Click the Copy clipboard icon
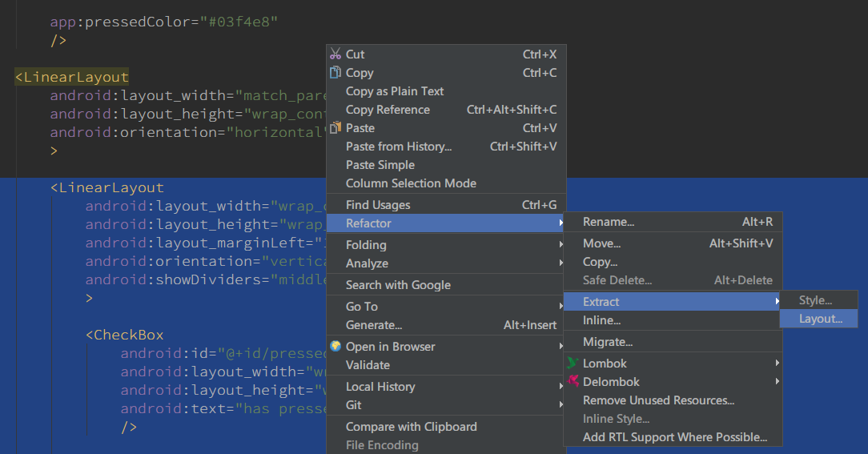This screenshot has width=868, height=454. pyautogui.click(x=336, y=73)
